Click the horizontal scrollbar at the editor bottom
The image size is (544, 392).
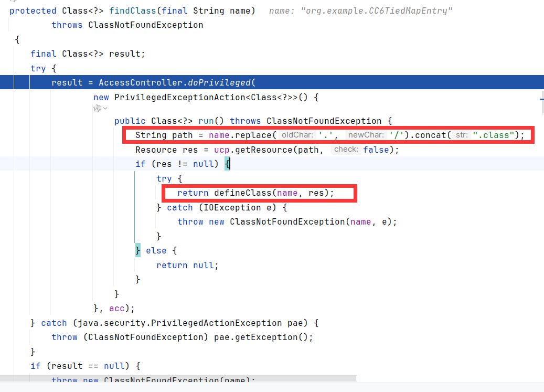[x=178, y=378]
